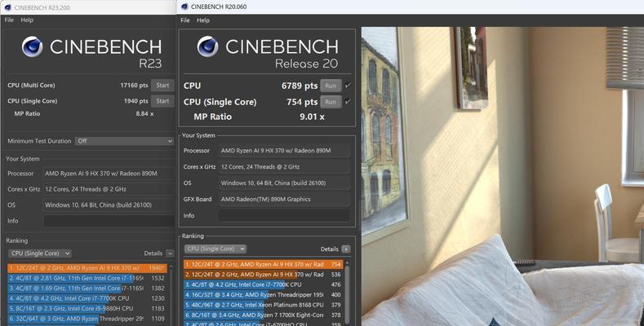Viewport: 644px width, 326px height.
Task: Click the R20 Cores x GHz field value
Action: point(284,167)
